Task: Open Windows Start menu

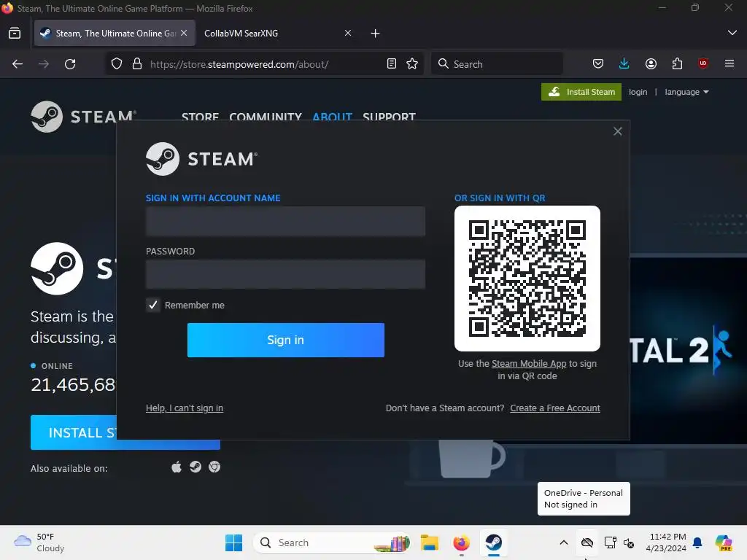Action: pyautogui.click(x=234, y=542)
